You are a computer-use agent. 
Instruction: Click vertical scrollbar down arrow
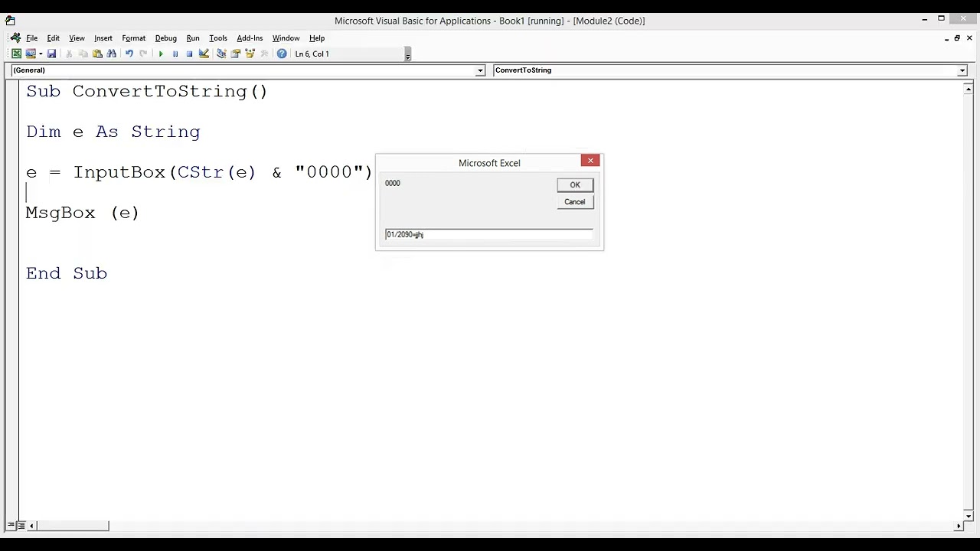pyautogui.click(x=968, y=516)
